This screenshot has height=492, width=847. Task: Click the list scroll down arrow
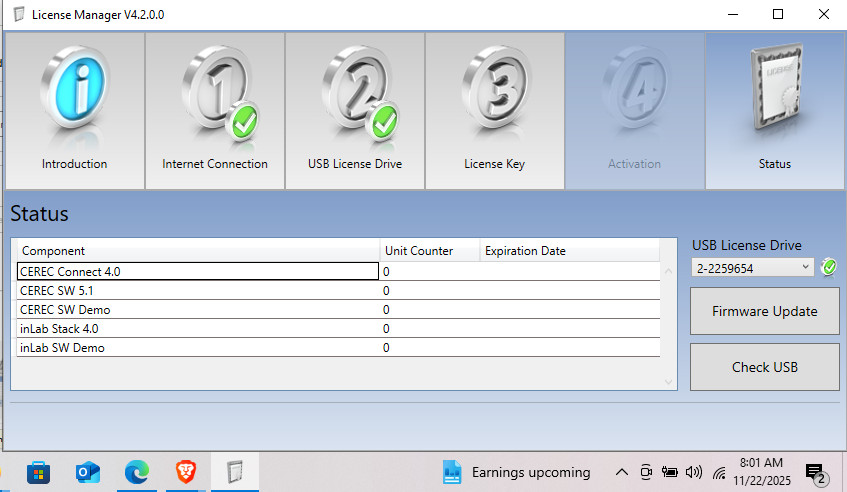point(668,382)
